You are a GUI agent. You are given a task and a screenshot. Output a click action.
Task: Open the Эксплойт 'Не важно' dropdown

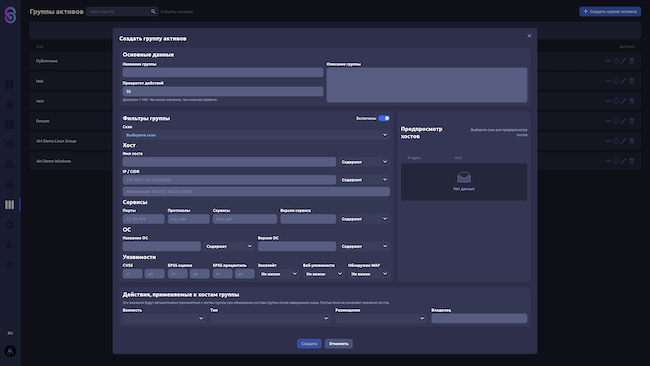278,274
